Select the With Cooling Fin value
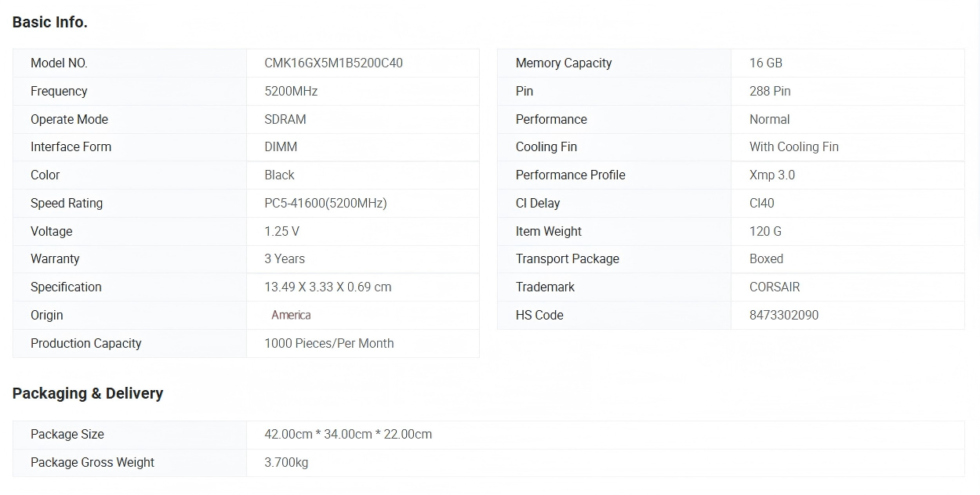 pos(793,146)
